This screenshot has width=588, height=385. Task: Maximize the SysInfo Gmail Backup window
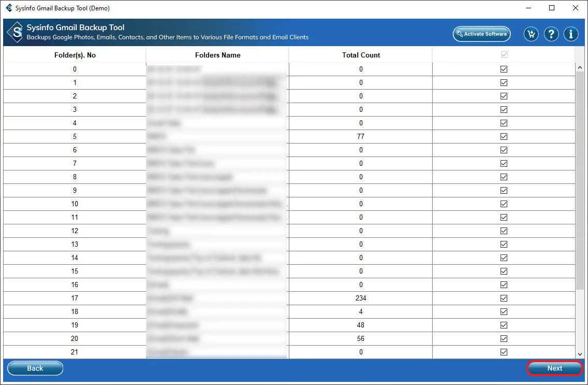pos(552,8)
